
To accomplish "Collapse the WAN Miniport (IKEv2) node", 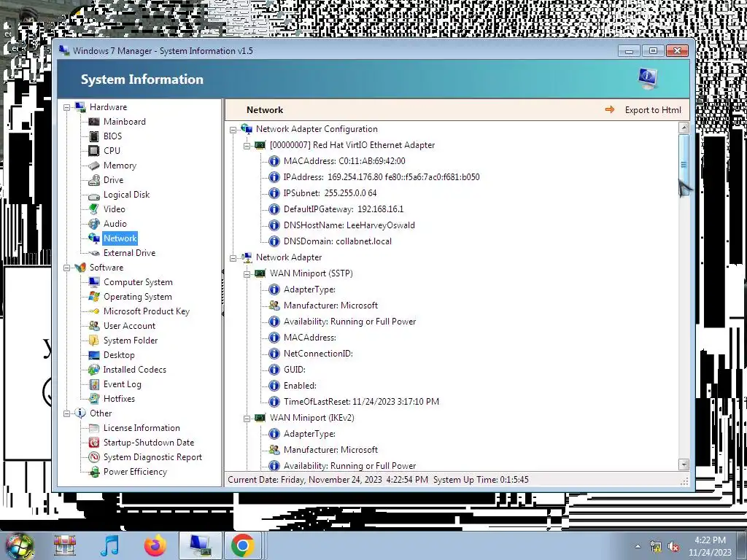I will [247, 418].
